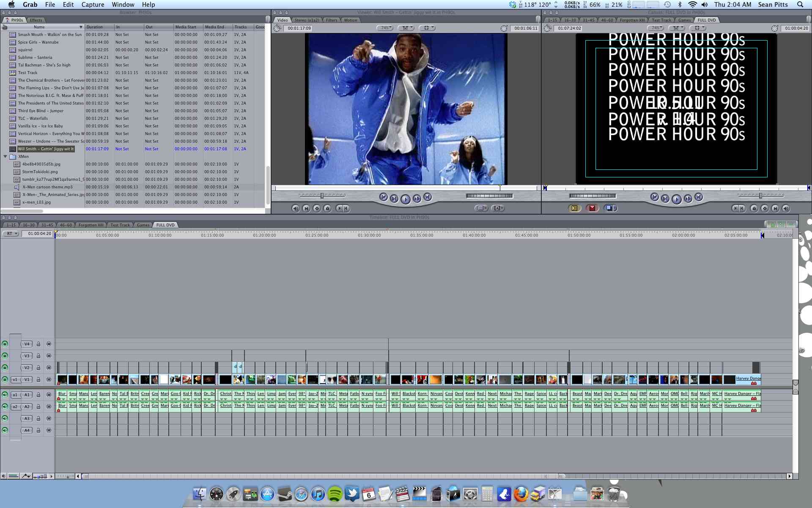This screenshot has width=812, height=508.
Task: Add marker in Viewer
Action: point(327,208)
